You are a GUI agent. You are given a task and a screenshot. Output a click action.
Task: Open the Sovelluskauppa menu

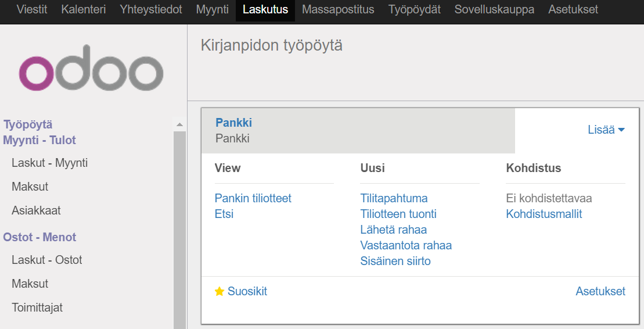(494, 9)
